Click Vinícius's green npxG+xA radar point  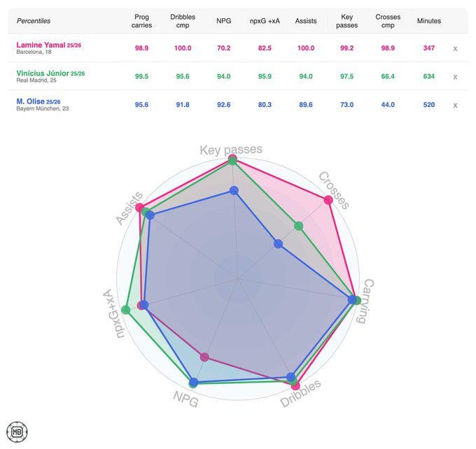coord(126,310)
